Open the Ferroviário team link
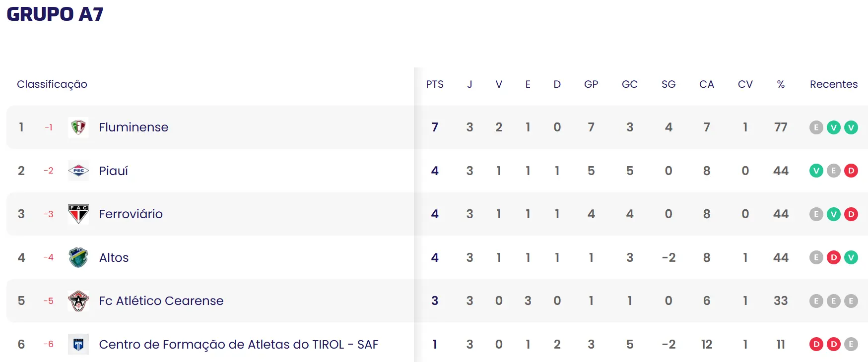The height and width of the screenshot is (362, 868). coord(131,214)
